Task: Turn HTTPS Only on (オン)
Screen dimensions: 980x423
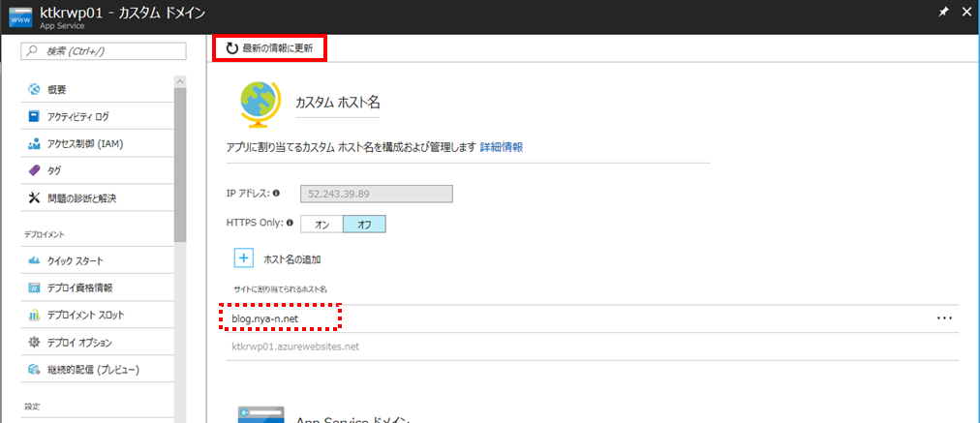Action: [322, 225]
